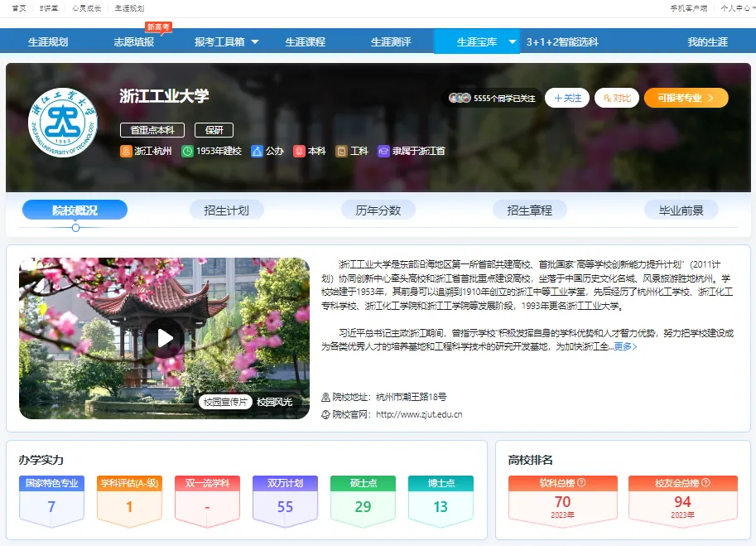
Task: Click the 新高考 badge above 志愿填报
Action: [159, 27]
